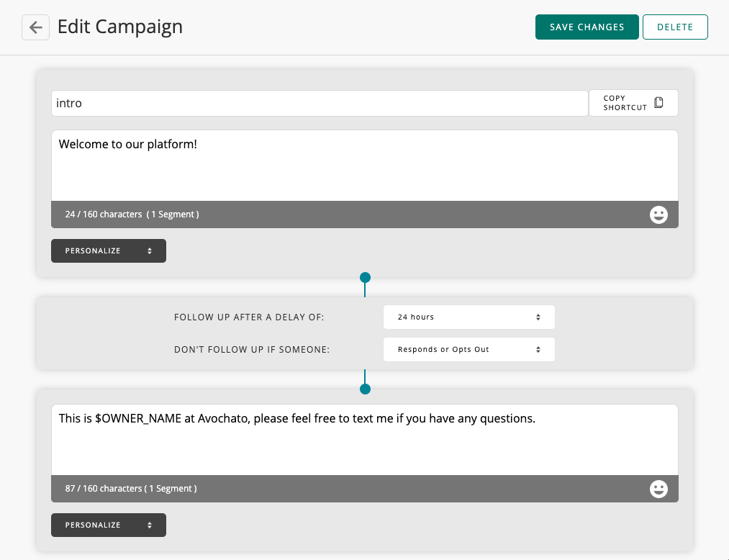Open the "24 hours" delay dropdown
This screenshot has width=729, height=560.
468,317
